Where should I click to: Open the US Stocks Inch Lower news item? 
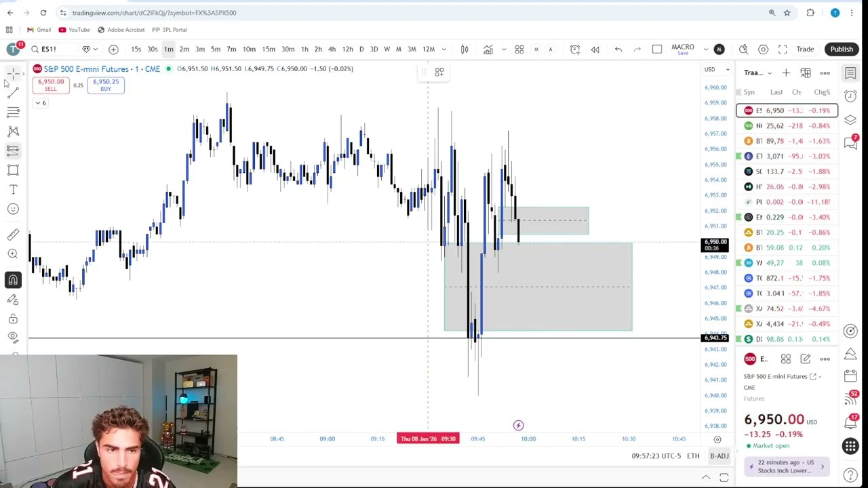point(787,466)
